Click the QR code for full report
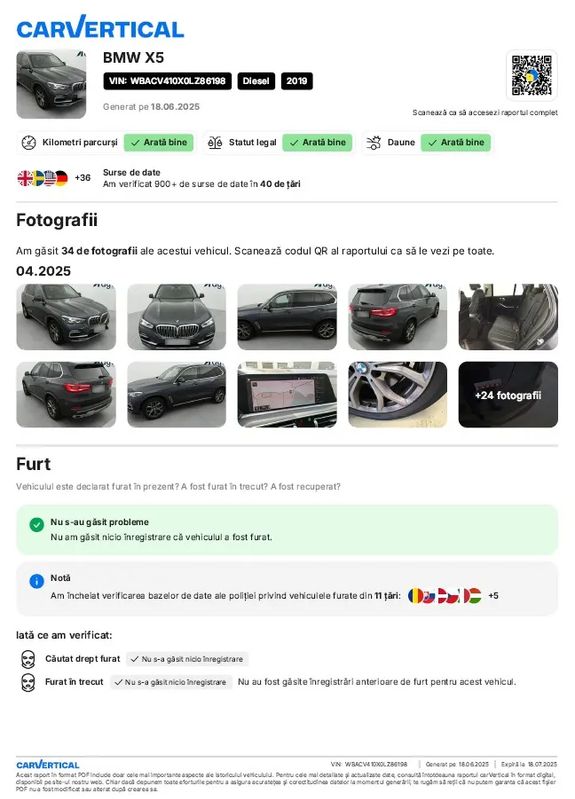The width and height of the screenshot is (575, 799). coord(532,75)
